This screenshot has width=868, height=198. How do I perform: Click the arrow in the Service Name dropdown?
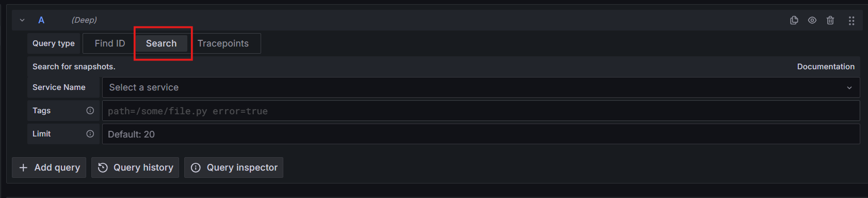tap(849, 88)
